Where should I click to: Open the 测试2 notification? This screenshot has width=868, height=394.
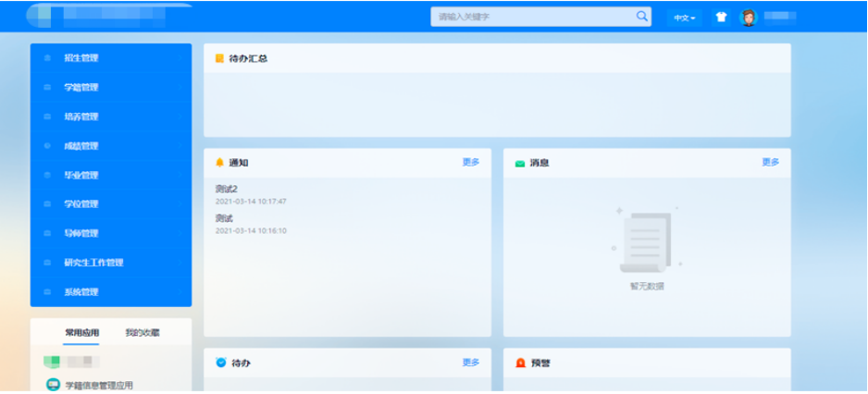(227, 190)
